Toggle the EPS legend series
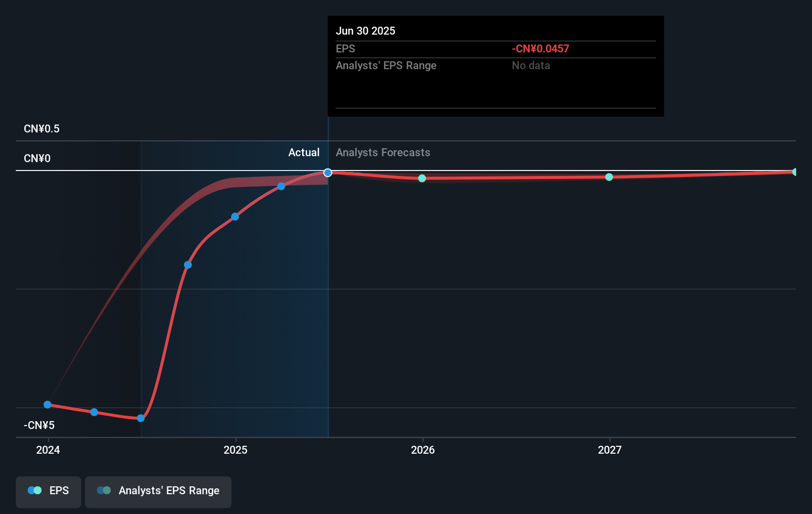 (48, 492)
